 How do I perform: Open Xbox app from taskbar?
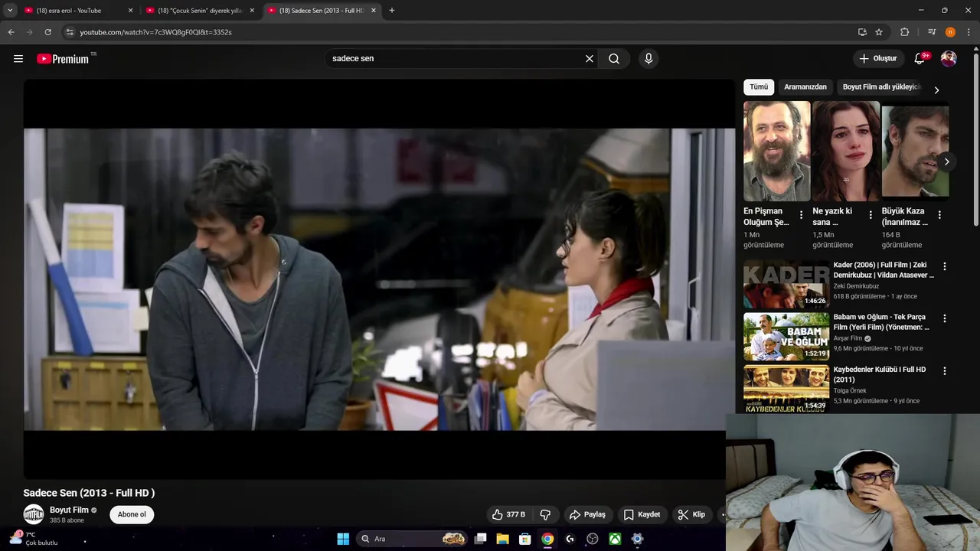(615, 539)
